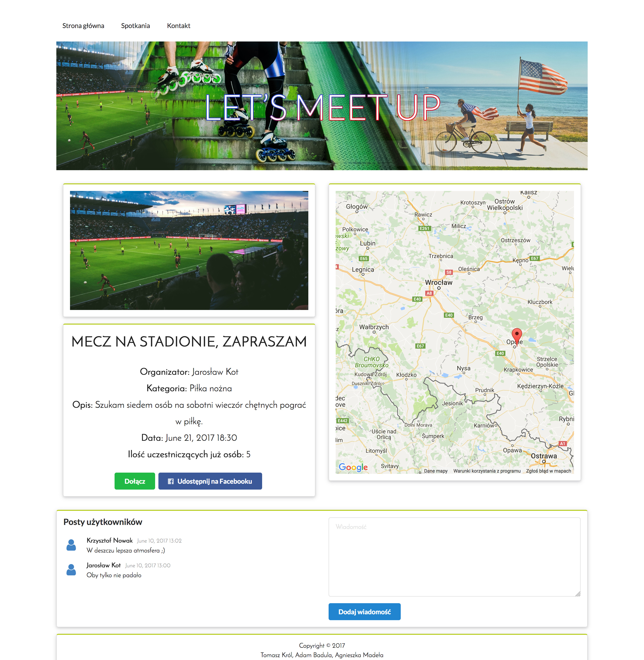Click the Google logo on the map
The width and height of the screenshot is (644, 660).
coord(353,467)
